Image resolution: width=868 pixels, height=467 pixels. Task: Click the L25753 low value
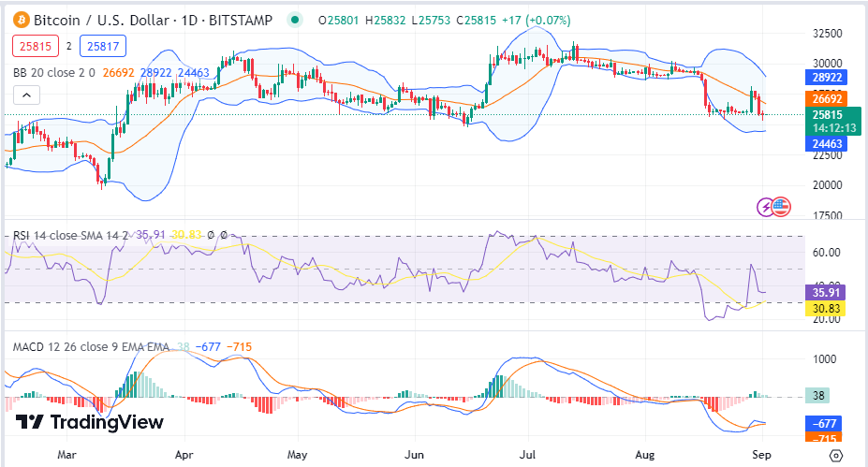[x=431, y=21]
